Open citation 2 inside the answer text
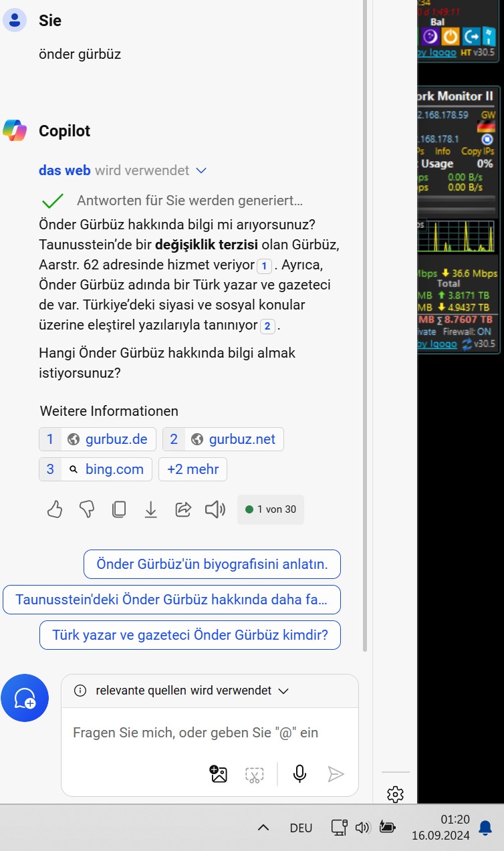Viewport: 504px width, 851px height. [x=267, y=326]
